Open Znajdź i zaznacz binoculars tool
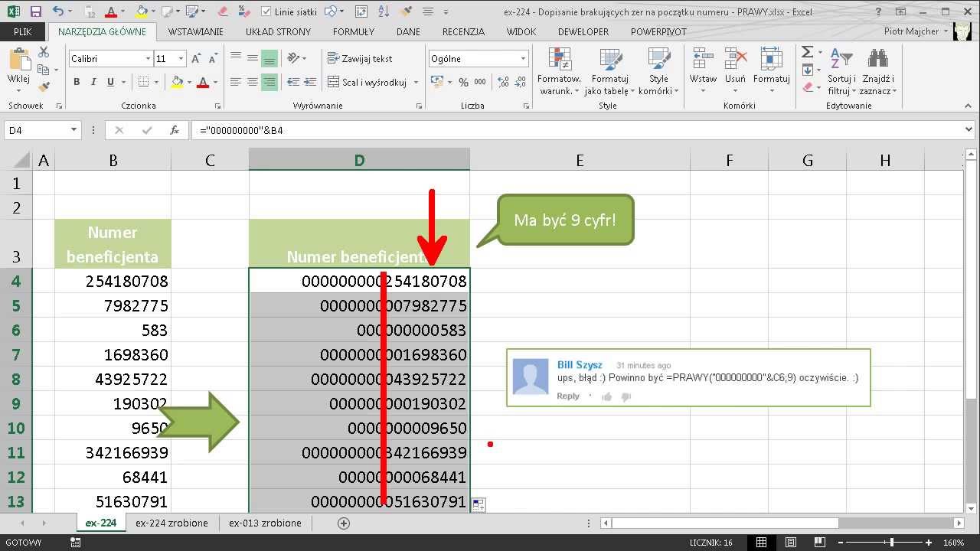The height and width of the screenshot is (551, 980). (x=878, y=70)
